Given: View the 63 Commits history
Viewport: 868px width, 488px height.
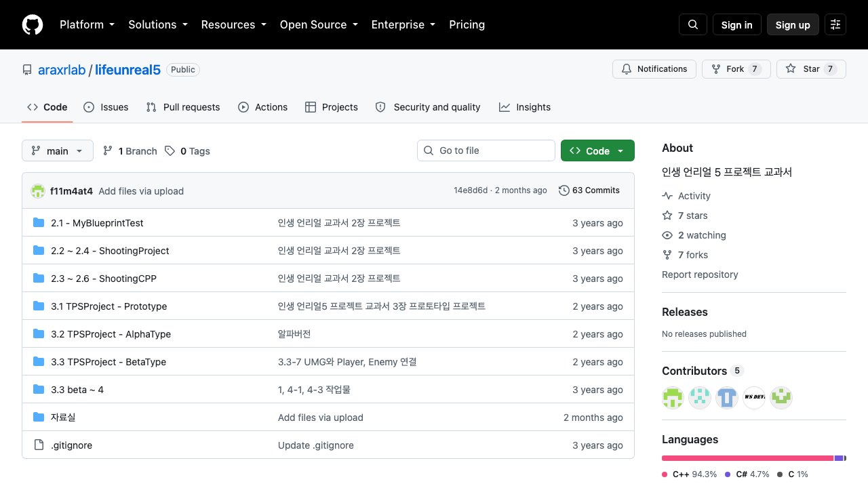Looking at the screenshot, I should pos(589,190).
